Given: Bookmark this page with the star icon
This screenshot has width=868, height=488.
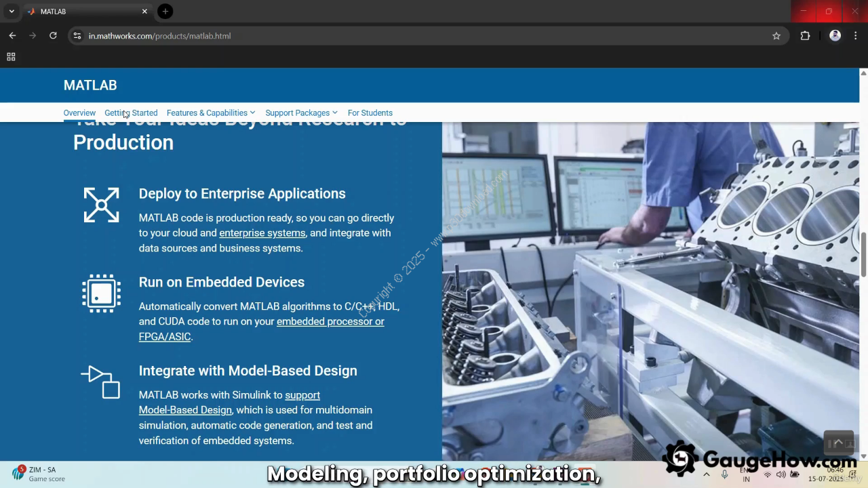Looking at the screenshot, I should [x=776, y=36].
